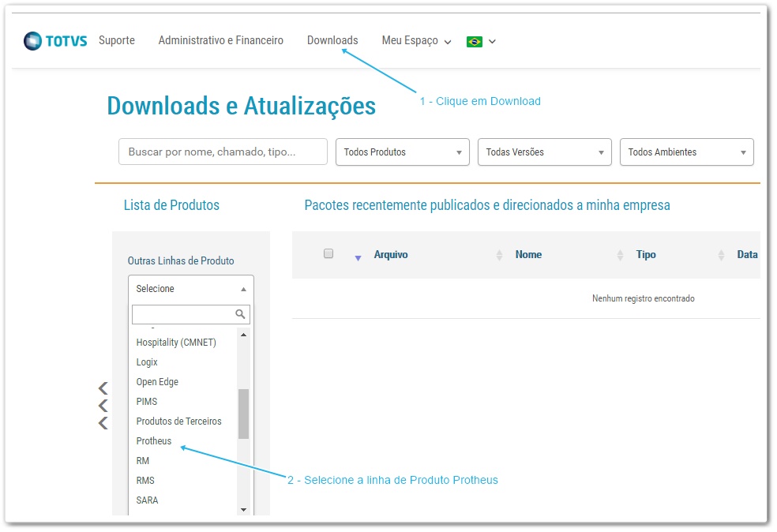Click the top left-pointing chevron arrow
Screen dimensions: 777x532
103,388
